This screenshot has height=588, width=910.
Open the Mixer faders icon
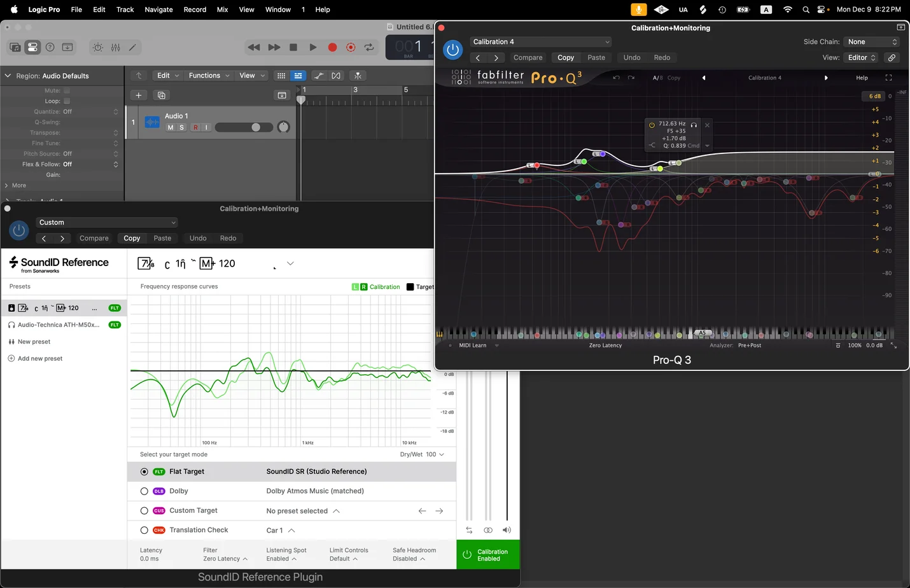click(115, 47)
